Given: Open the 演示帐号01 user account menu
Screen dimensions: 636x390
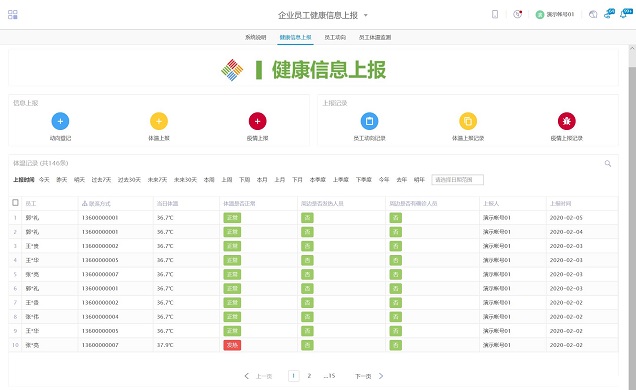Looking at the screenshot, I should [555, 15].
